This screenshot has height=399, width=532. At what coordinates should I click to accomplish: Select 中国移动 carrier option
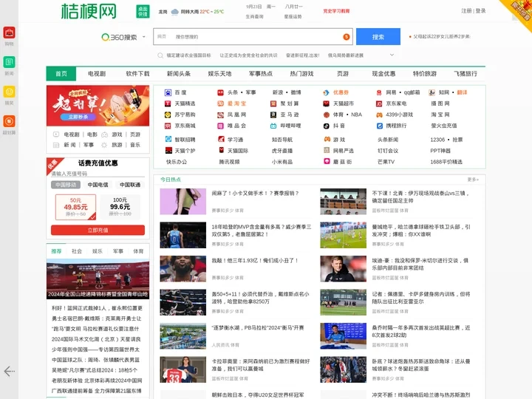66,185
